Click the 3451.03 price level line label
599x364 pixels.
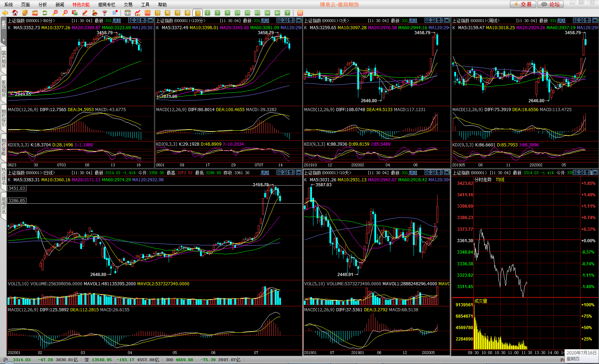[17, 188]
